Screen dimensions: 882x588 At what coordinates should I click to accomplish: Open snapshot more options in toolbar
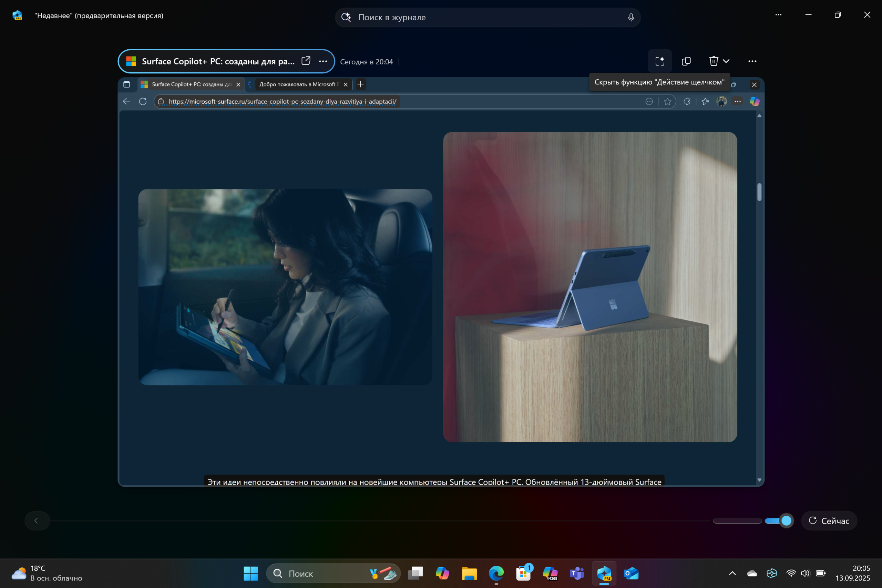752,61
